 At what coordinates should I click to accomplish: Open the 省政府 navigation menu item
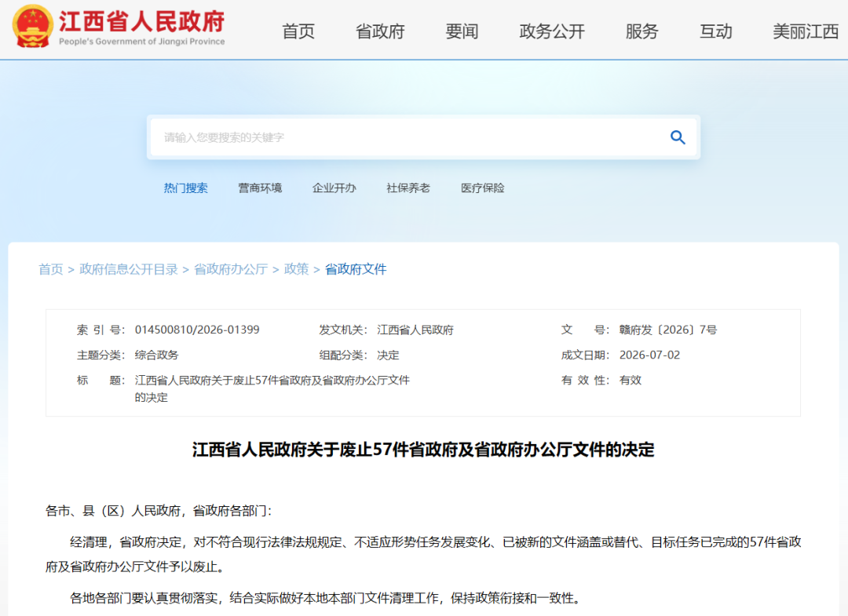tap(380, 31)
